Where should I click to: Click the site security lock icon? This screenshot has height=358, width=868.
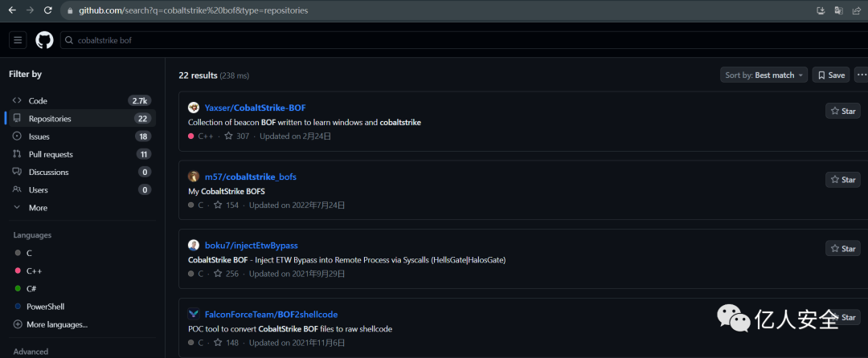tap(69, 10)
